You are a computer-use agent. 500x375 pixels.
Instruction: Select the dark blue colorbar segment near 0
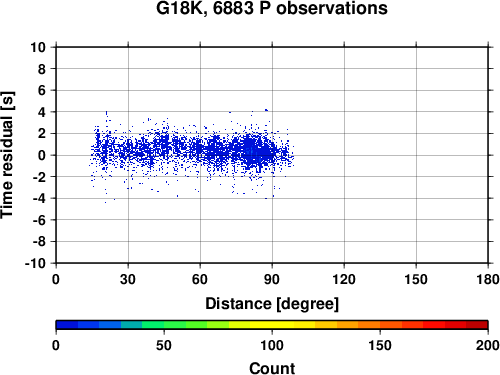67,325
